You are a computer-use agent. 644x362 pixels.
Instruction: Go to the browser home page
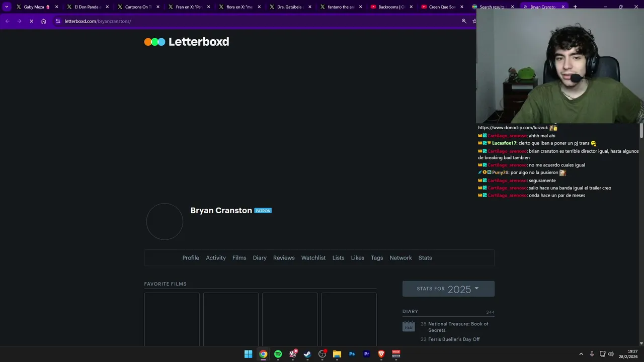(x=44, y=21)
